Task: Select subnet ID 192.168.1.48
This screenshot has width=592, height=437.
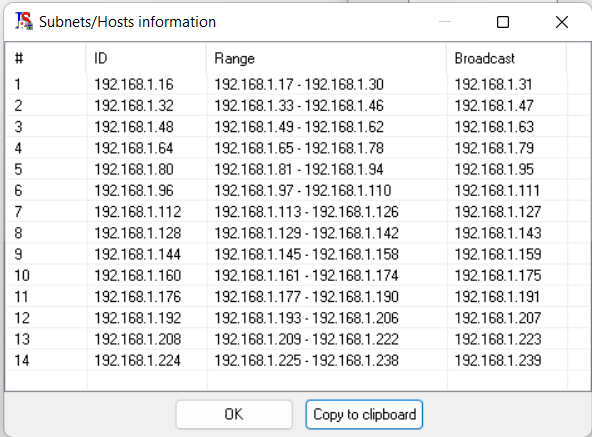Action: pyautogui.click(x=134, y=127)
